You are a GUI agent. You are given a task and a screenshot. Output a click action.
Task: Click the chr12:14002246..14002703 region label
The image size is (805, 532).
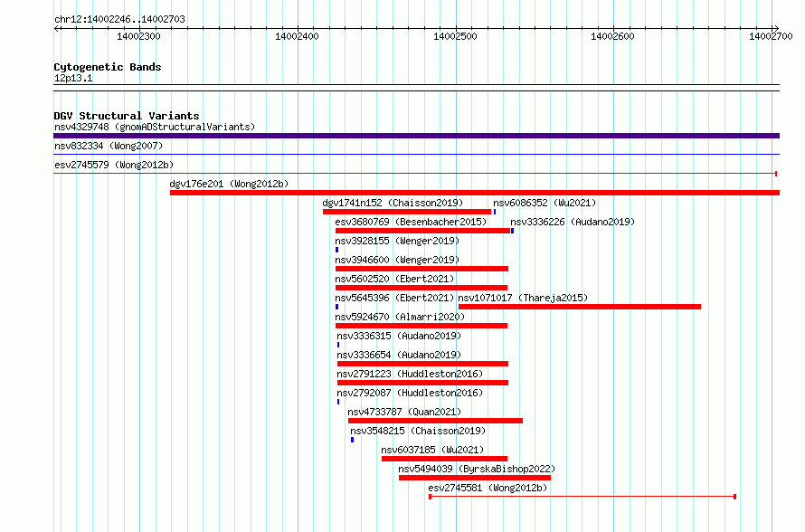click(x=119, y=19)
